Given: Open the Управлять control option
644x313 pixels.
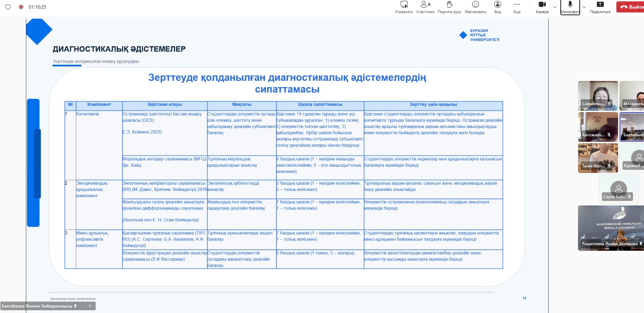Looking at the screenshot, I should pos(404,7).
